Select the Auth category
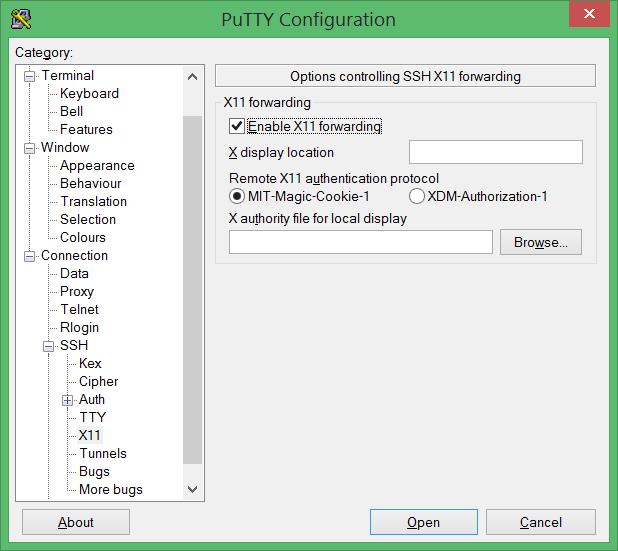 tap(91, 399)
